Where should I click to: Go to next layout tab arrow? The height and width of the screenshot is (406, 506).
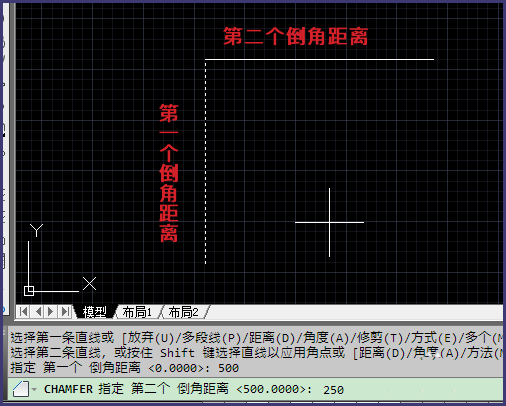[51, 312]
